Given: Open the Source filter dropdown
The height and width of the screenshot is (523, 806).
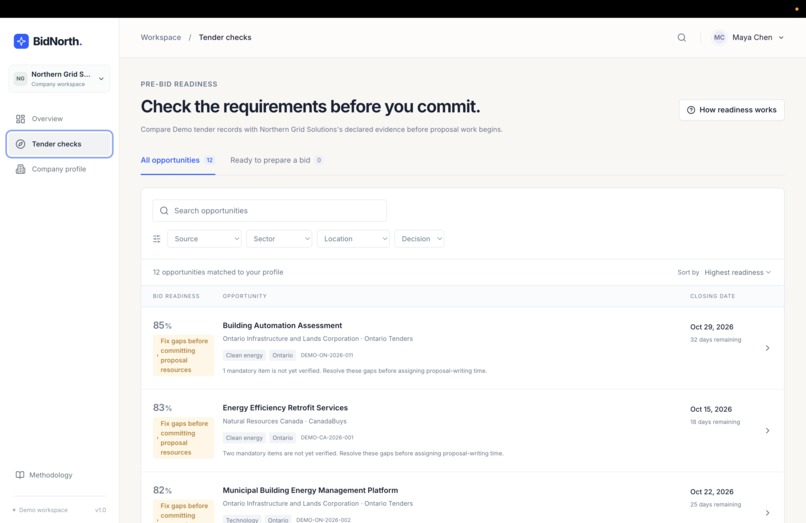Looking at the screenshot, I should point(204,239).
